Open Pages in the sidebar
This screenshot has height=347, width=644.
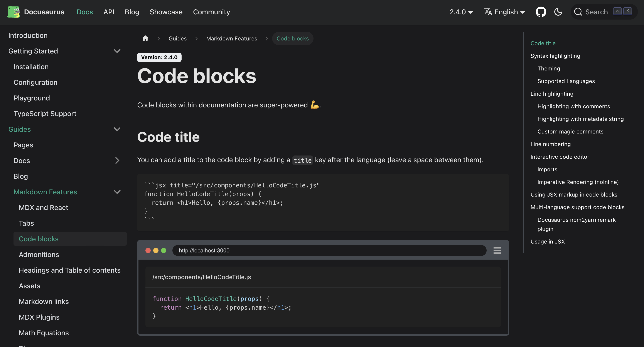tap(23, 145)
